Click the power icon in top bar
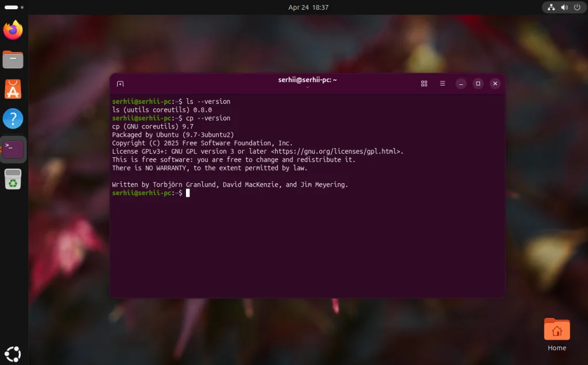Image resolution: width=588 pixels, height=365 pixels. tap(577, 7)
